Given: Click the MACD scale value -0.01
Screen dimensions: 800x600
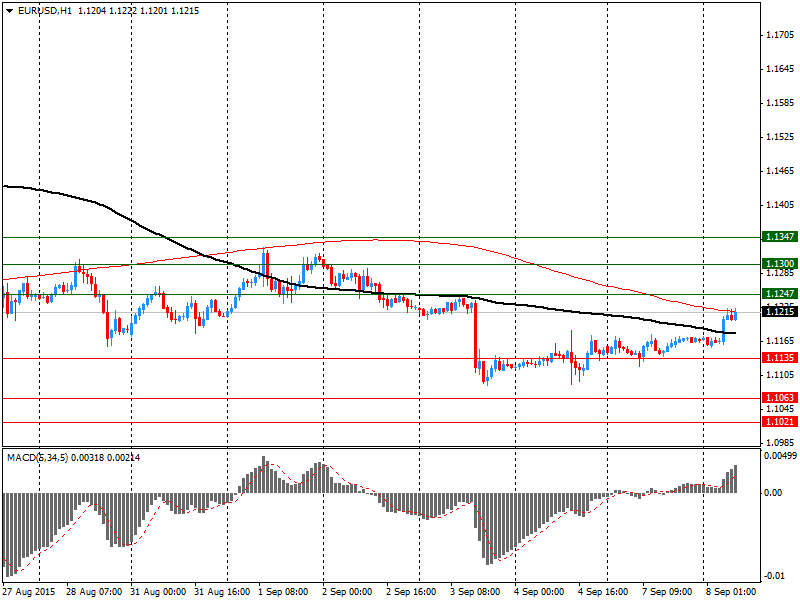Looking at the screenshot, I should (774, 576).
